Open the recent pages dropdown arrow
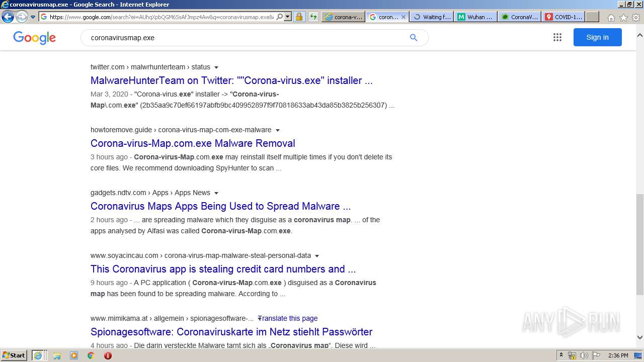Image resolution: width=644 pixels, height=362 pixels. click(33, 17)
